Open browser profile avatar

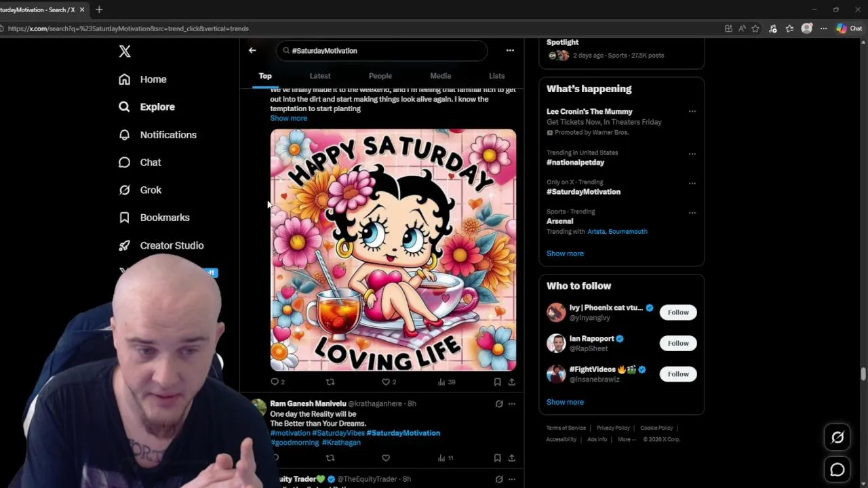point(806,28)
